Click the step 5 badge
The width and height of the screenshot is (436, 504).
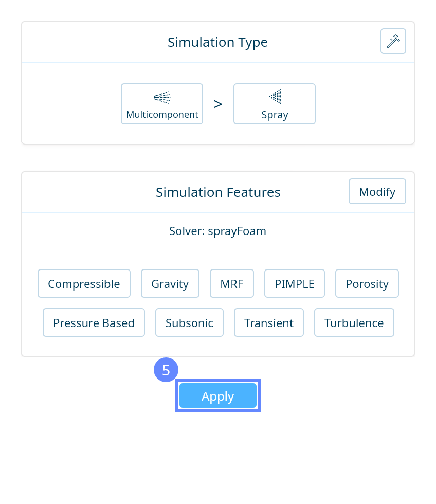click(166, 370)
